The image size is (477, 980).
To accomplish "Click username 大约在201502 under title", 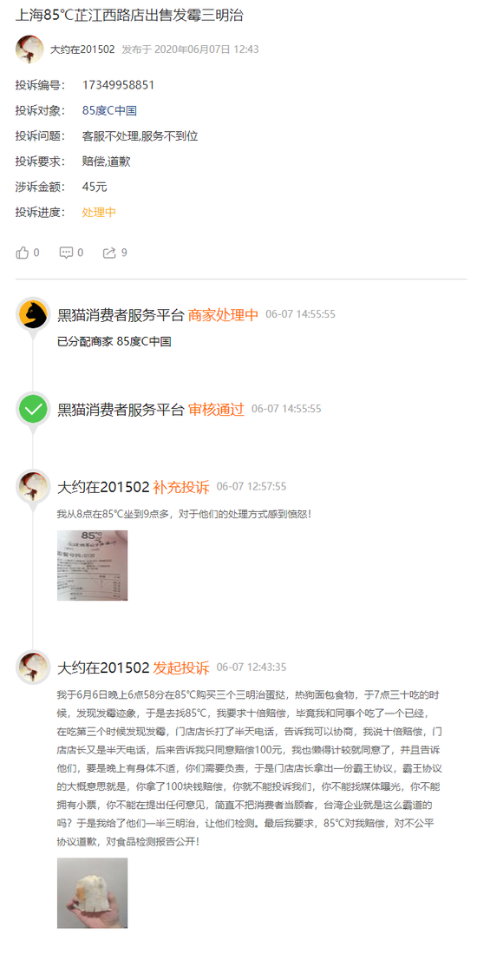I will (x=82, y=49).
